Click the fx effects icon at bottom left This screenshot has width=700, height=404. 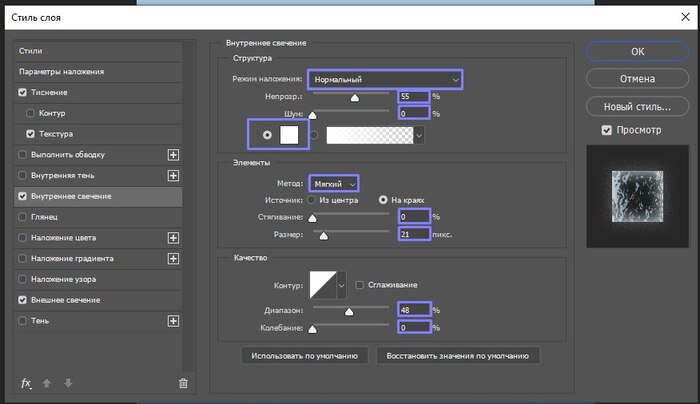[x=26, y=383]
